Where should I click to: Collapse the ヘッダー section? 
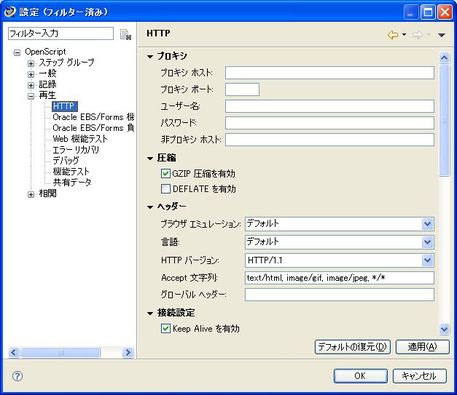150,207
